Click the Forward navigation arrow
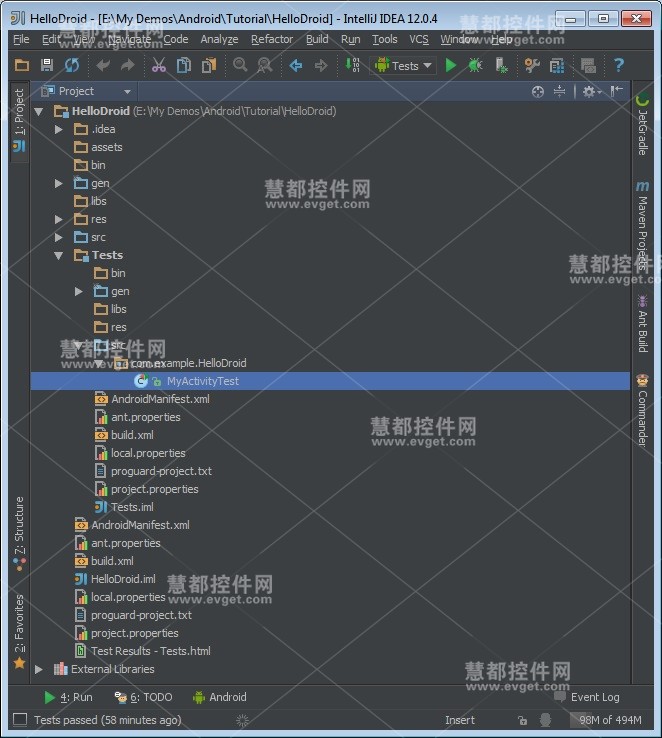This screenshot has width=662, height=738. pyautogui.click(x=321, y=65)
